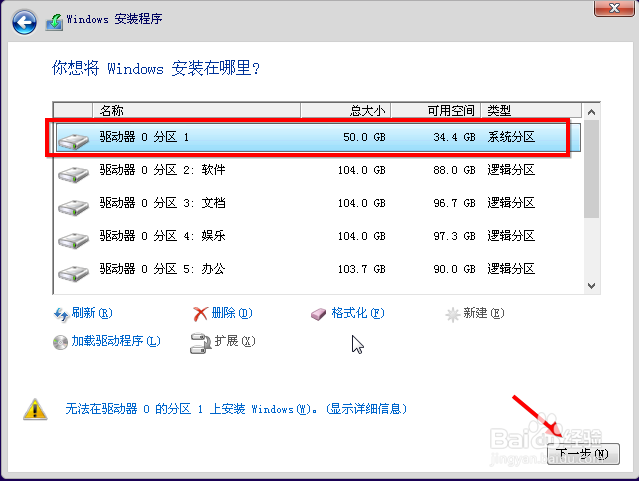This screenshot has width=639, height=481.
Task: Click the drive icon of partition 3 文档
Action: (x=73, y=207)
